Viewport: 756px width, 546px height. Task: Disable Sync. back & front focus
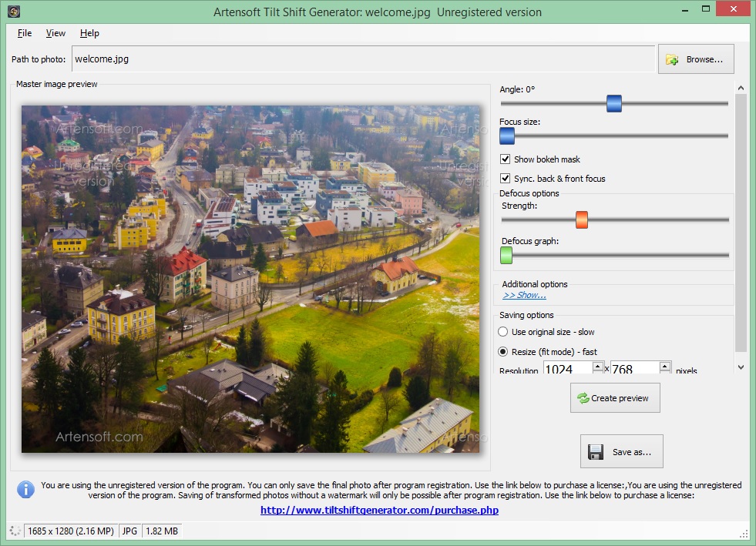pyautogui.click(x=506, y=176)
